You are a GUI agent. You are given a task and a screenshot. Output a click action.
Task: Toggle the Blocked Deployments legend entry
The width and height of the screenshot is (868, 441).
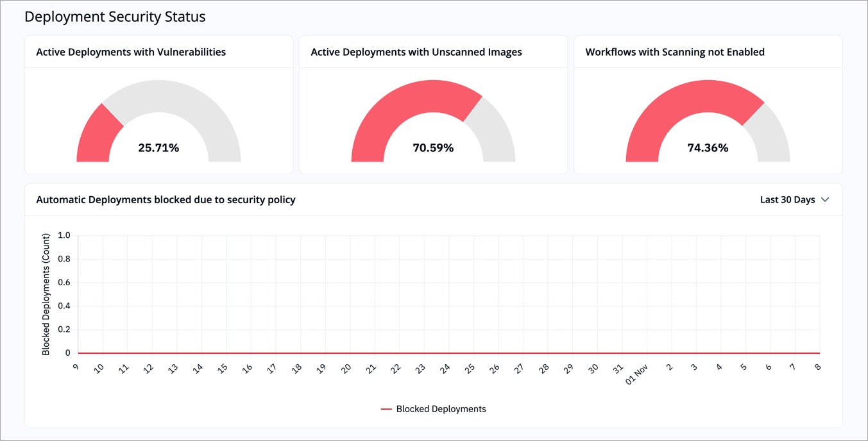pyautogui.click(x=433, y=408)
